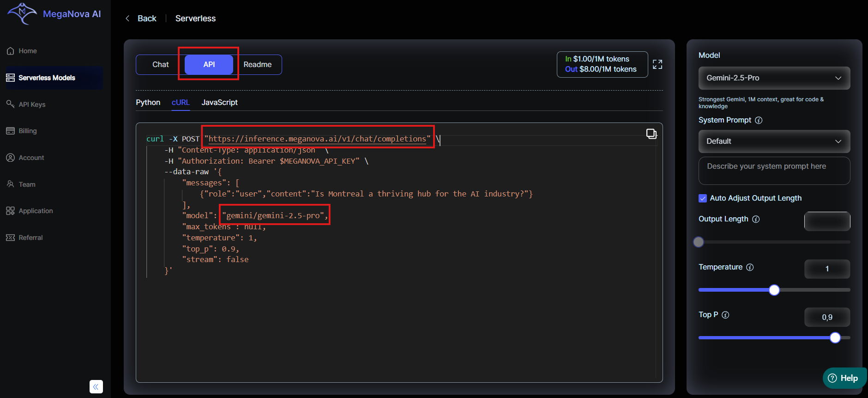This screenshot has height=398, width=868.
Task: Click the System Prompt info icon
Action: (759, 120)
